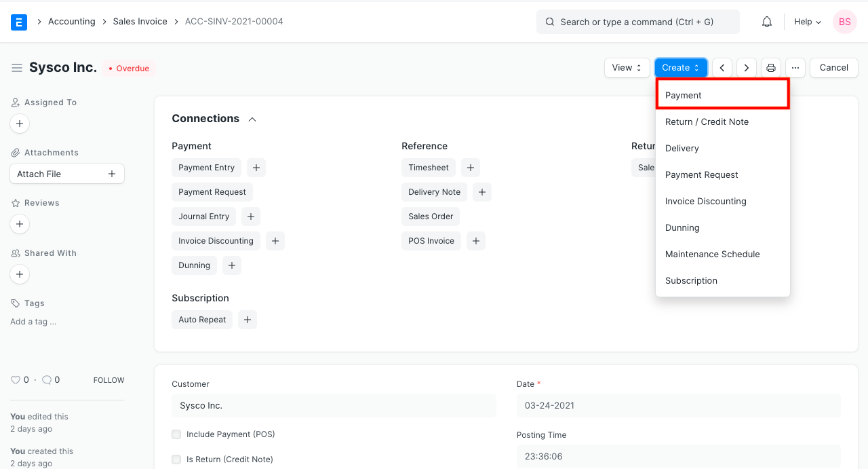Select Payment from the Create menu
This screenshot has width=868, height=469.
click(x=682, y=95)
